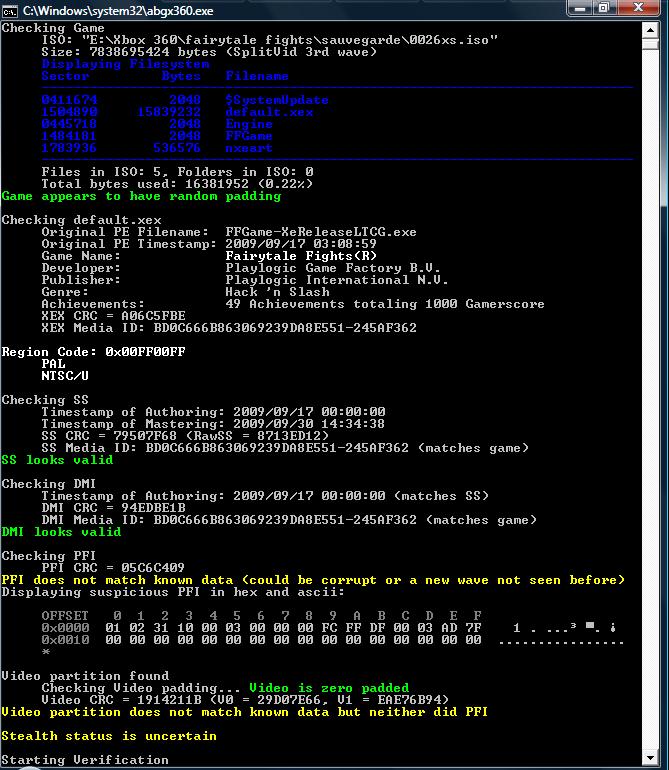This screenshot has width=669, height=770.
Task: Click genre value 'Hack 'n Slash'
Action: click(x=278, y=292)
